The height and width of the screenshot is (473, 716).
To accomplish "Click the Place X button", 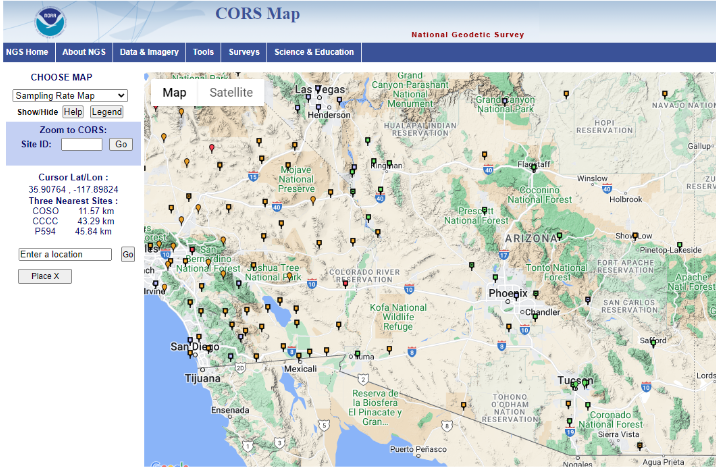I will click(x=45, y=276).
